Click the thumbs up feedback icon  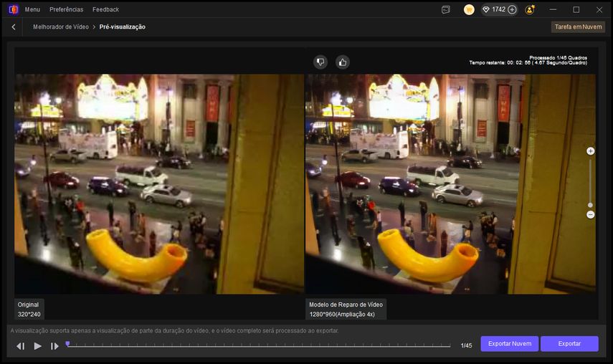pos(343,62)
